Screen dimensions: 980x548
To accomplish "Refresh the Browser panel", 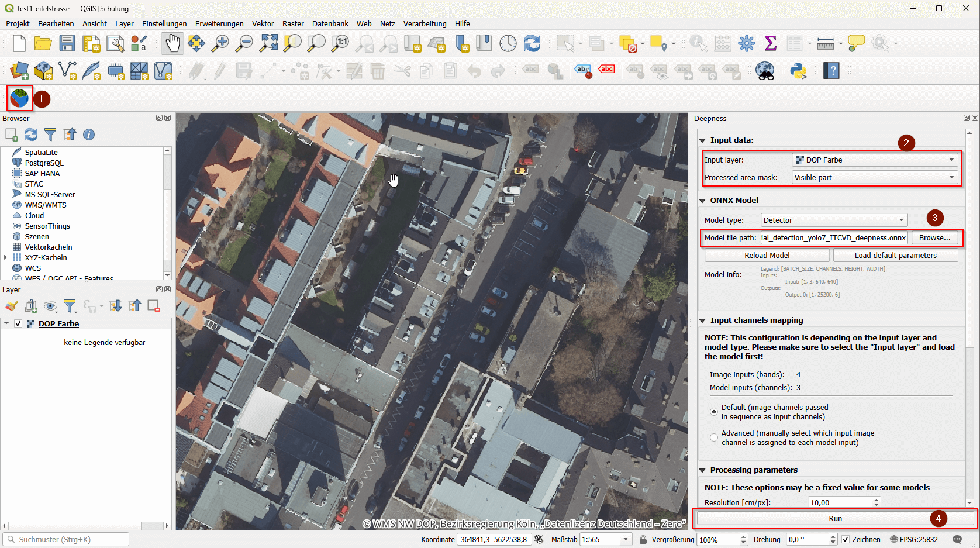I will coord(31,135).
